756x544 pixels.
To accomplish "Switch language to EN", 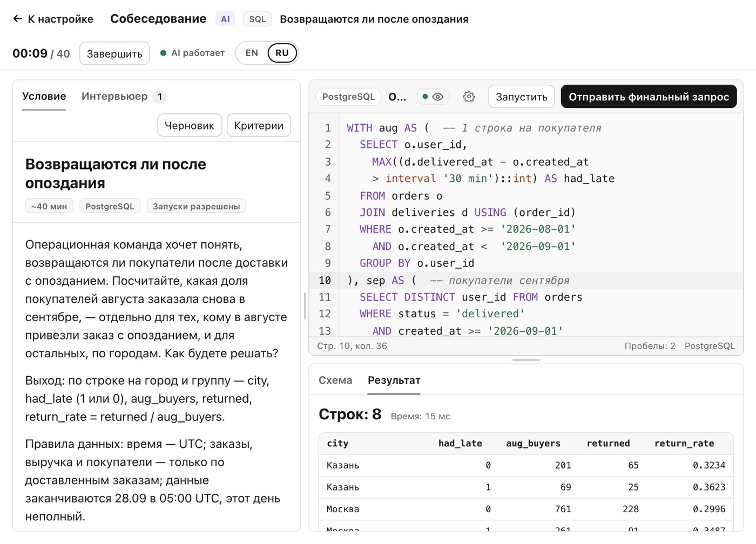I will (x=252, y=53).
